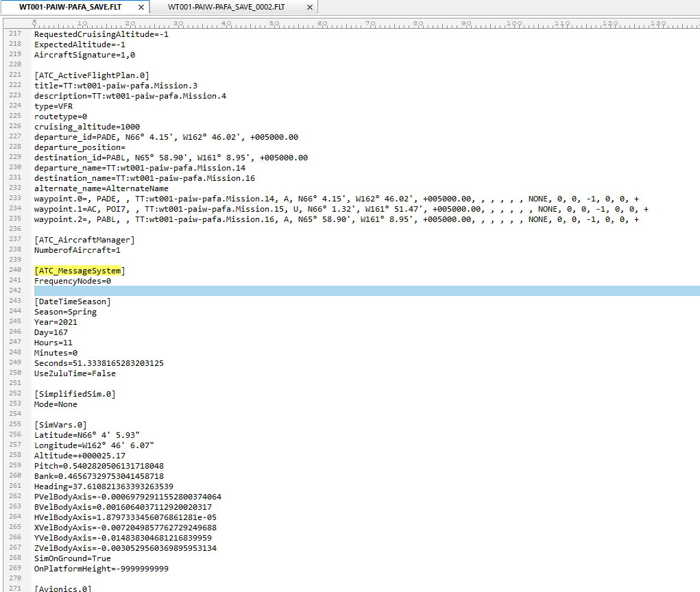Click the description=TT:wt001-paiw-pafa.Mission.4 line
Viewport: 700px width, 592px height.
130,96
